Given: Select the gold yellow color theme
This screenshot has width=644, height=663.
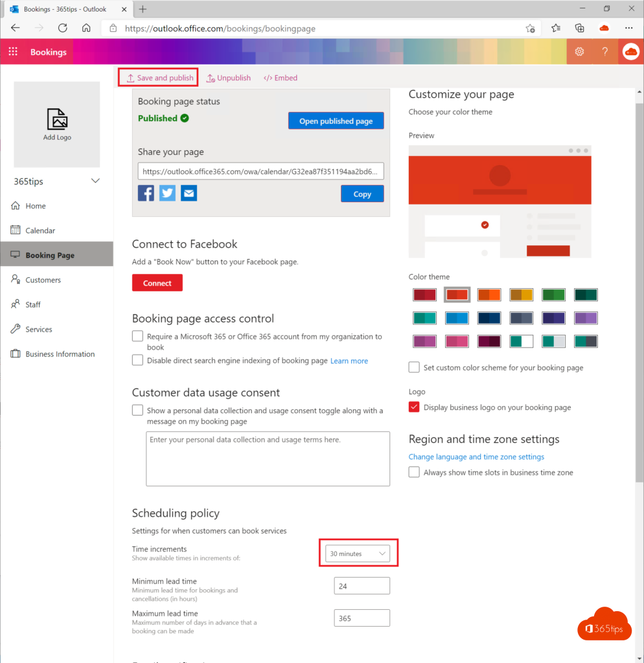Looking at the screenshot, I should coord(522,295).
